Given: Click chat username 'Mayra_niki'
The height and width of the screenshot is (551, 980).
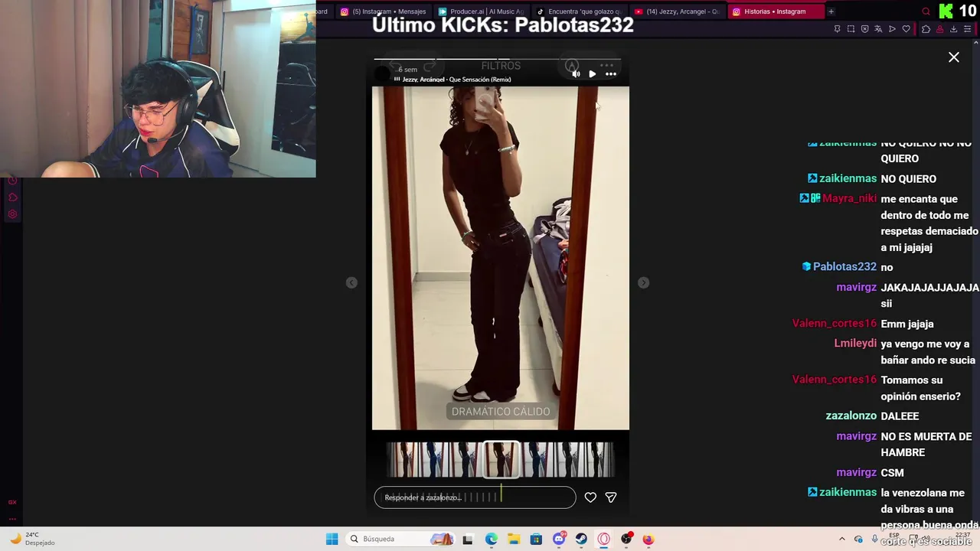Looking at the screenshot, I should pos(849,198).
